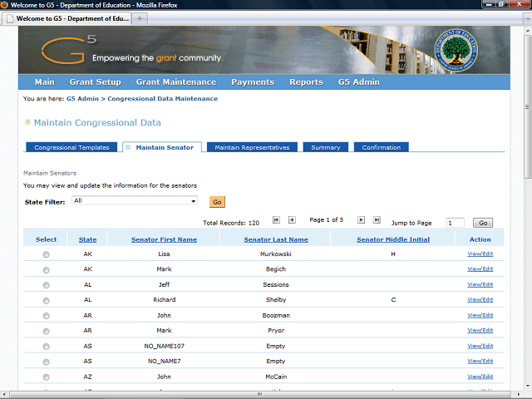Open the Grant Maintenance menu
Screen dimensions: 532x399
tap(175, 82)
